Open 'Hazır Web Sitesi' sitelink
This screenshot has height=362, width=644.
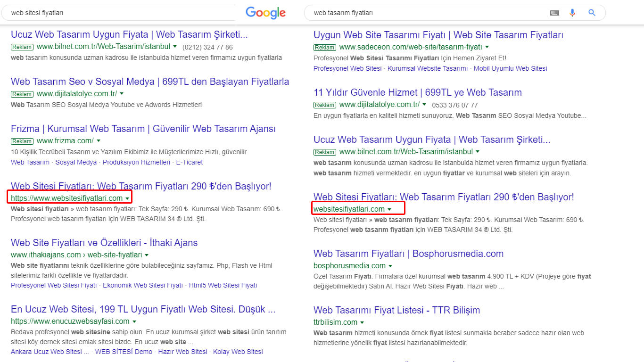tap(183, 352)
